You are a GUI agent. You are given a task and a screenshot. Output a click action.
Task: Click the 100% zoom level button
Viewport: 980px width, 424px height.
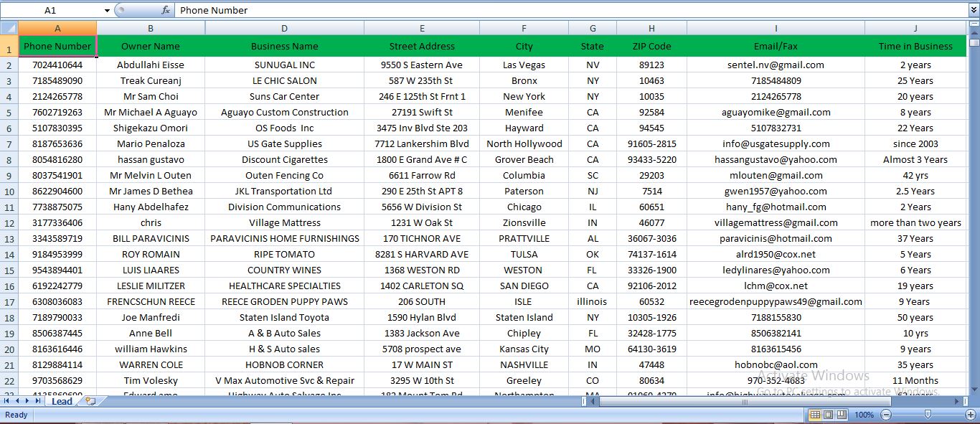click(864, 415)
